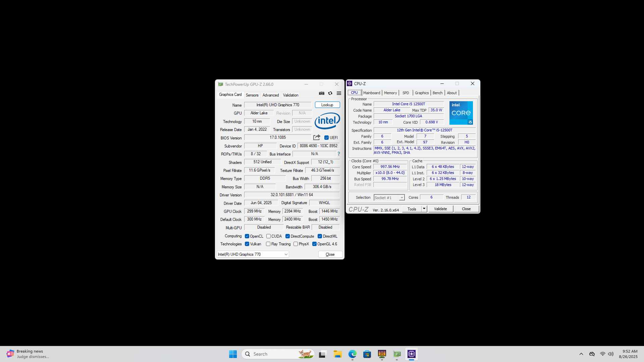Click the Intel logo in GPU-Z
The image size is (644, 362).
pyautogui.click(x=327, y=121)
